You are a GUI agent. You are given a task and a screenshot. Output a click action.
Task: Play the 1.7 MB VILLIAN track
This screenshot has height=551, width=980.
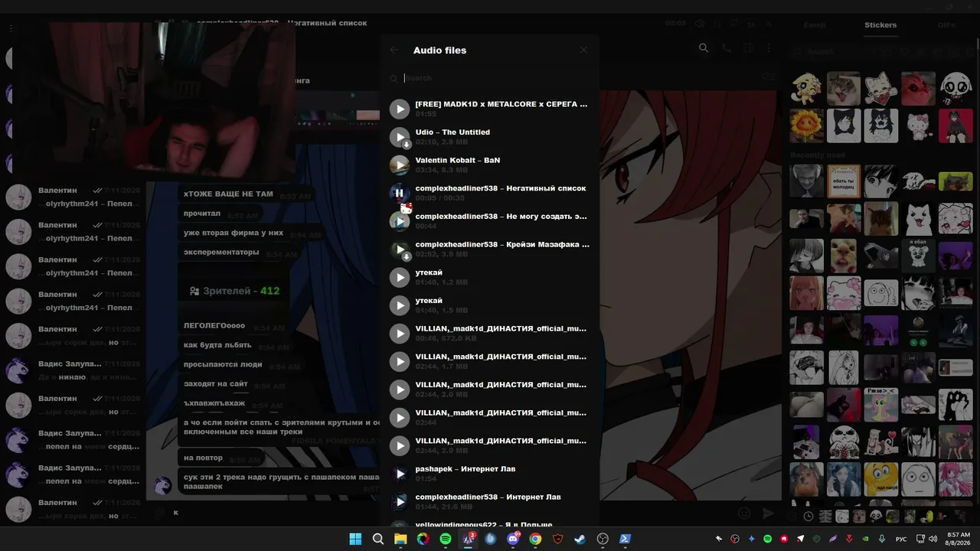tap(400, 361)
